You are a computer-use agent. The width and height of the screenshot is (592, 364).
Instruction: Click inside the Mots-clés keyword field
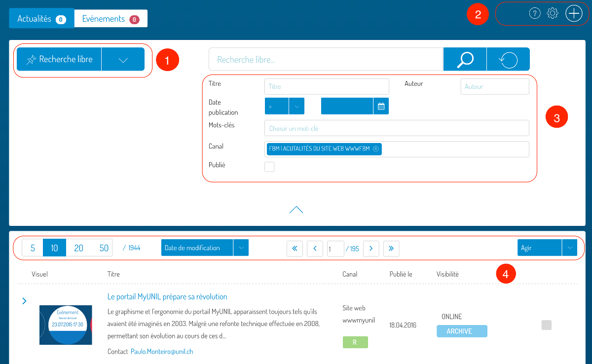[396, 128]
